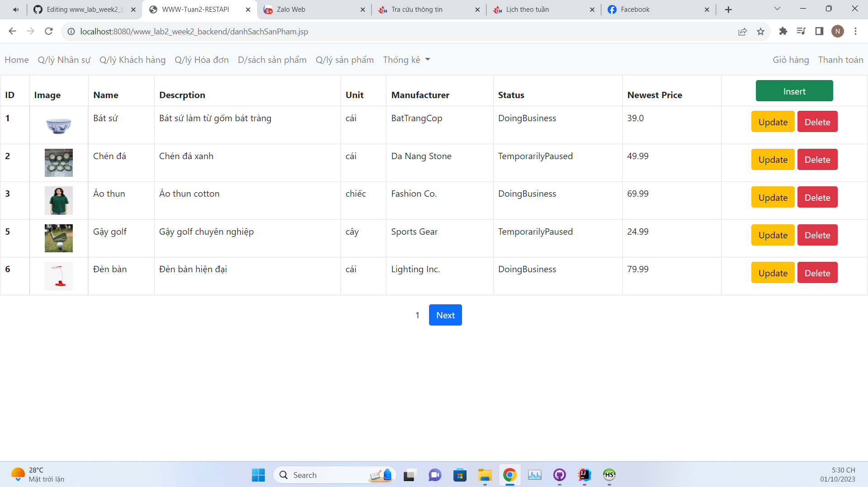Viewport: 868px width, 487px height.
Task: Open the Q/lý Khách hàng menu item
Action: (x=132, y=59)
